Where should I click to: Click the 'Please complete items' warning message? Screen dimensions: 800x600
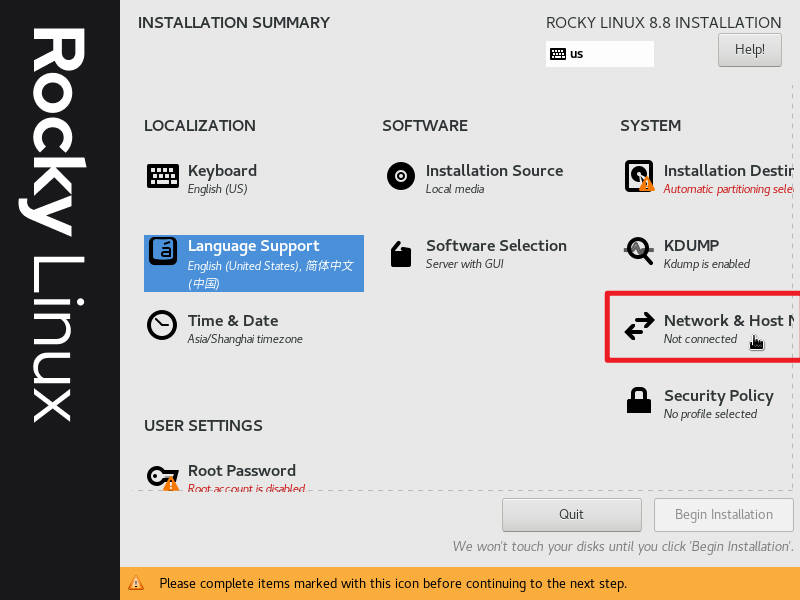pos(393,583)
